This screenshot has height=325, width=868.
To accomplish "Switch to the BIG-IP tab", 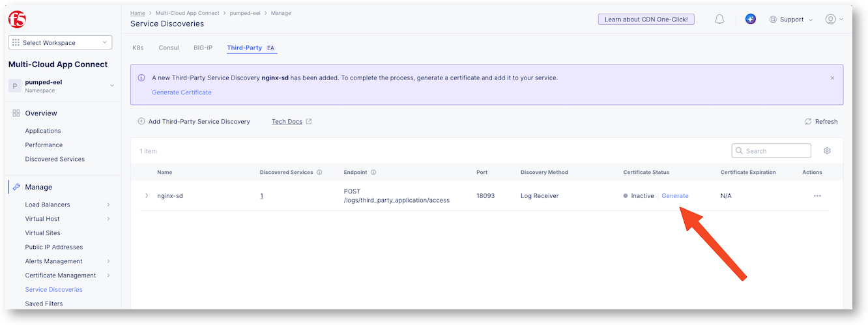I will 203,48.
